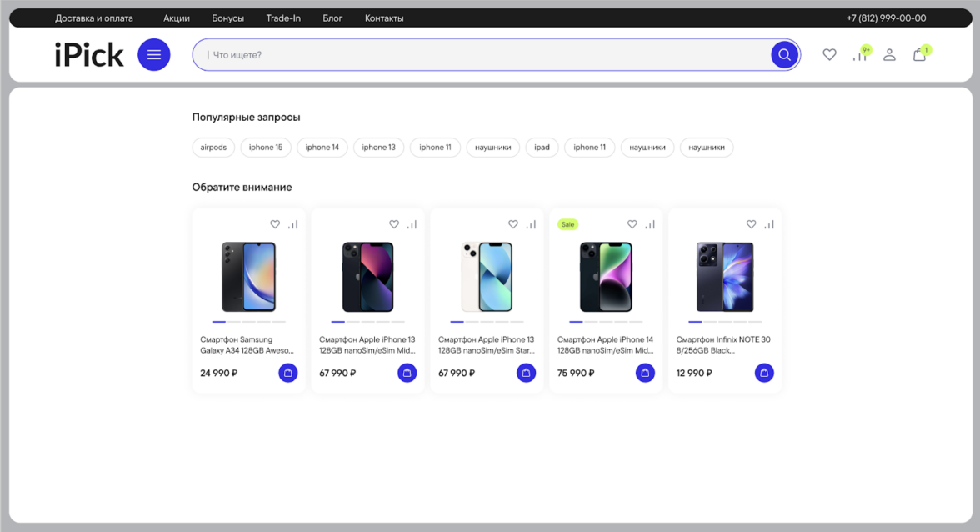The width and height of the screenshot is (980, 532).
Task: Open Доставка и оплата page
Action: pos(93,18)
